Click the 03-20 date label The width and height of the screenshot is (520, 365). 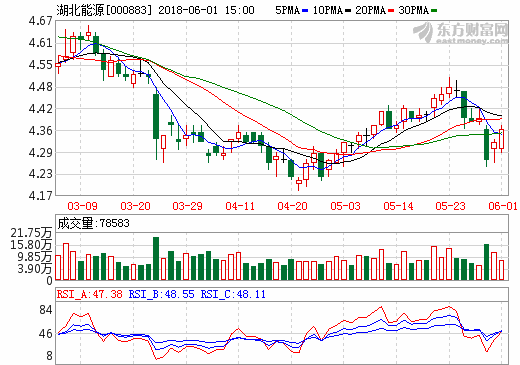coord(135,206)
